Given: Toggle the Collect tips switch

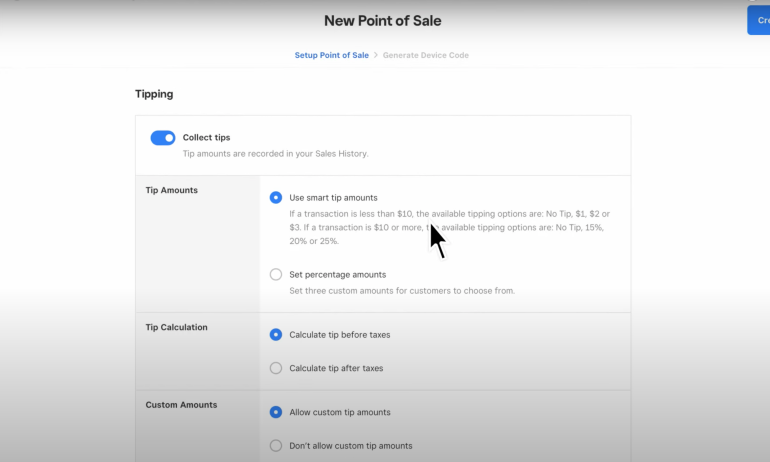Looking at the screenshot, I should 163,138.
